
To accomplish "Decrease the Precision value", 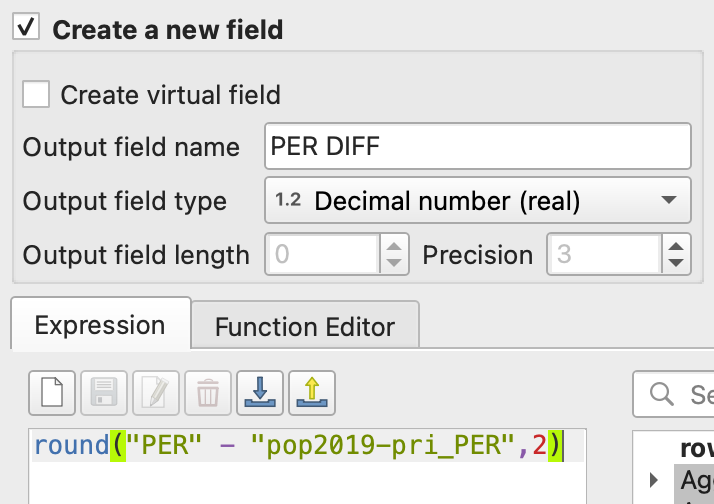I will pyautogui.click(x=677, y=263).
